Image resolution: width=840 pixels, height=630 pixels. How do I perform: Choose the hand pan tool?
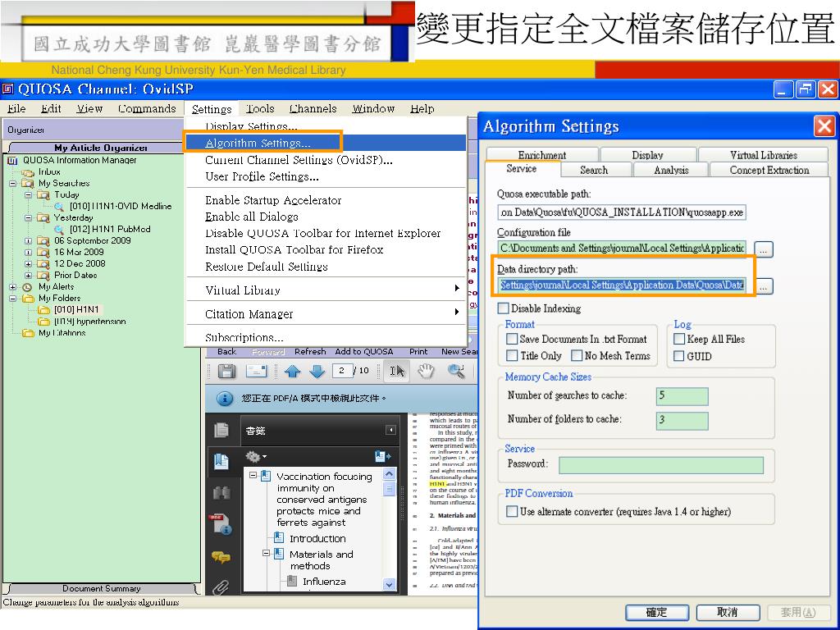pyautogui.click(x=426, y=371)
